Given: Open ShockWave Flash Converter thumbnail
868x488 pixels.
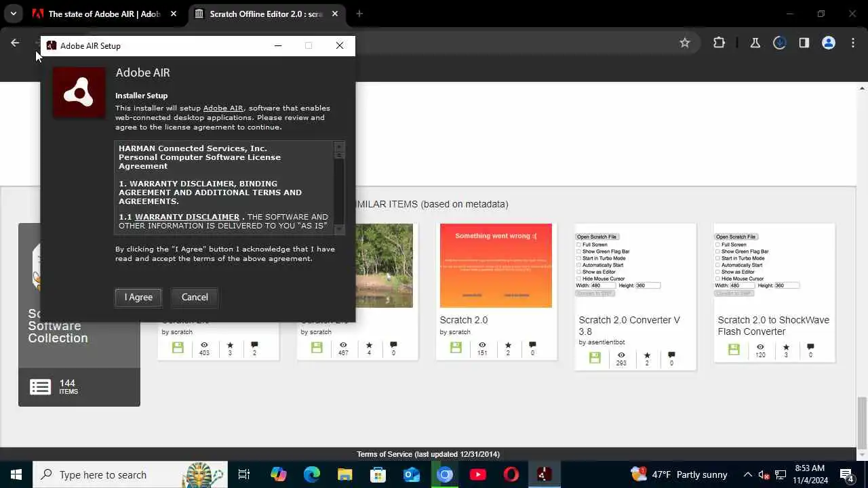Looking at the screenshot, I should [774, 266].
